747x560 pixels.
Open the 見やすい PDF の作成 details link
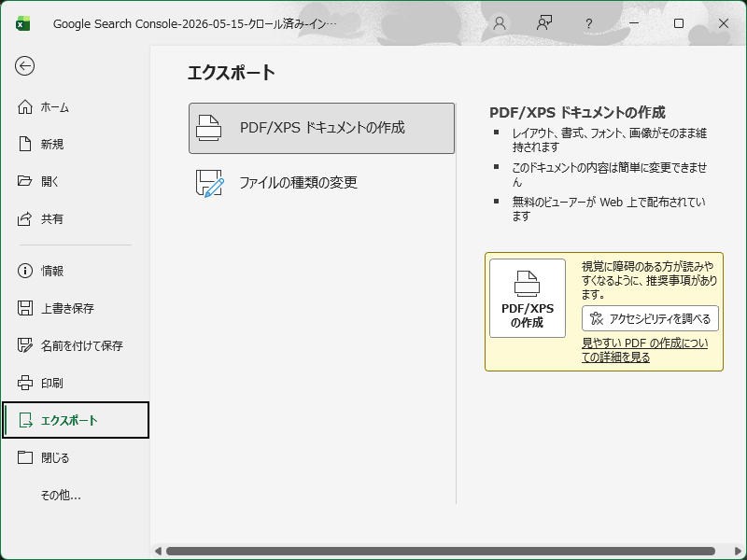click(x=644, y=349)
